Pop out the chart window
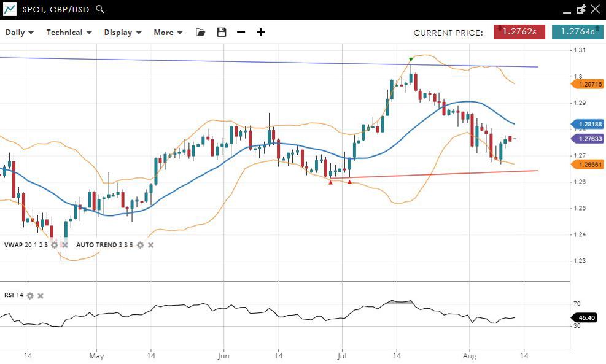The height and width of the screenshot is (364, 606). click(581, 9)
